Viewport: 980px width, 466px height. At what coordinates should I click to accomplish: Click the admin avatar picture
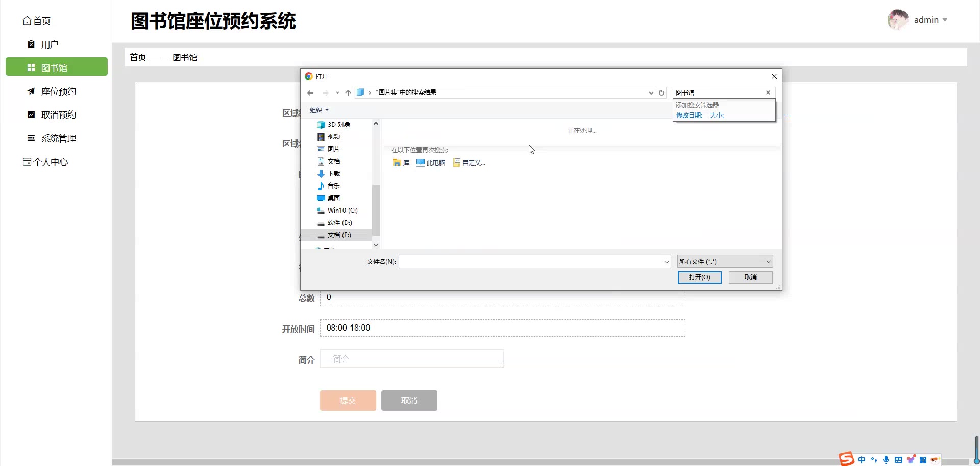tap(898, 20)
